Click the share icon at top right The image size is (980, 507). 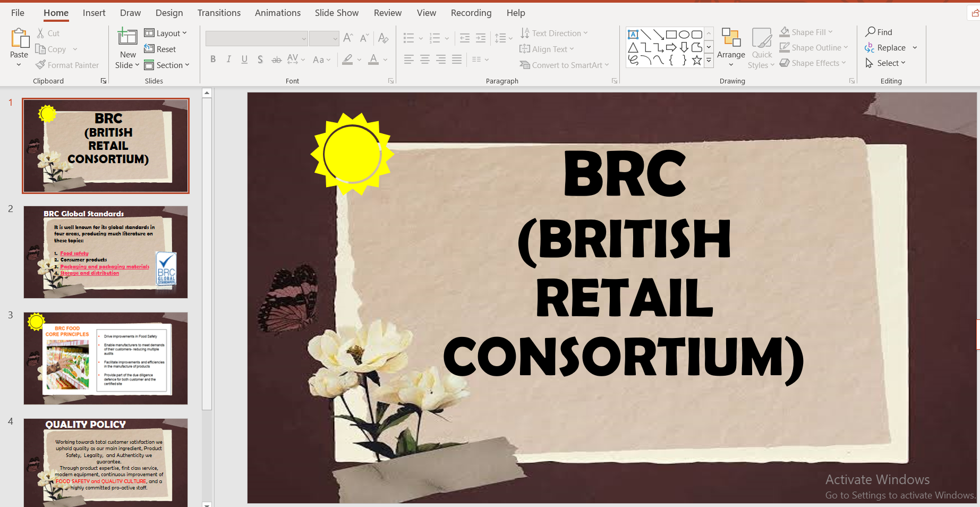[x=975, y=13]
